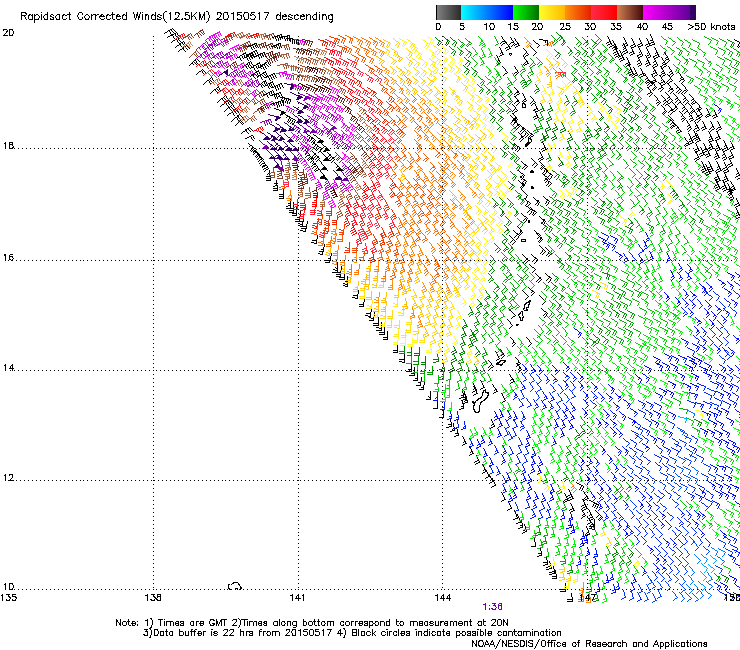Click the purple '1:36' measurement time label
Screen dimensions: 740x650
click(x=492, y=607)
